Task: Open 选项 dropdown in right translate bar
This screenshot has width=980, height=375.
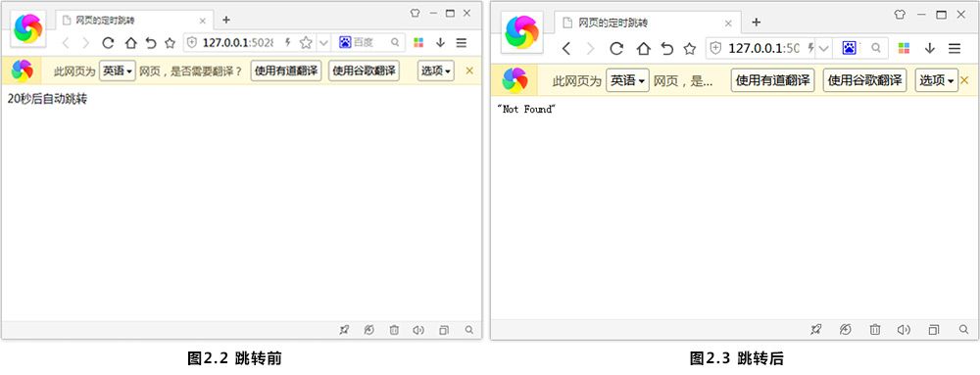Action: click(x=937, y=80)
